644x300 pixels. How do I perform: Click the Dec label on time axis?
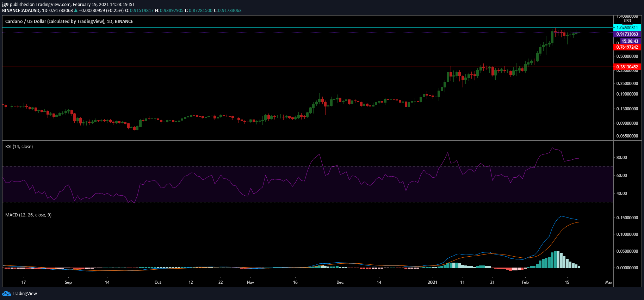340,282
